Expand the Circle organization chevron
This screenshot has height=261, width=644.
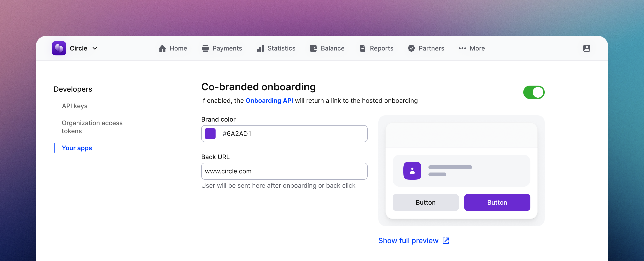95,48
